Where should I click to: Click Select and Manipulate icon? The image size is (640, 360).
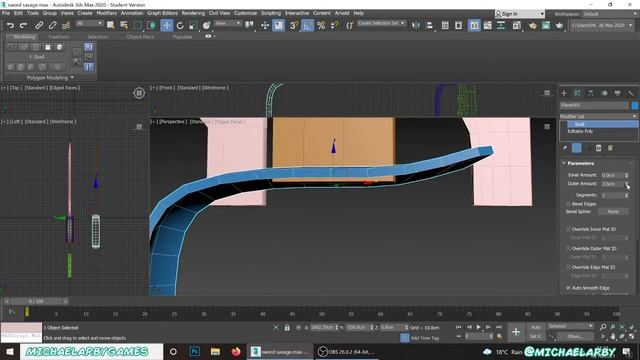[x=265, y=25]
